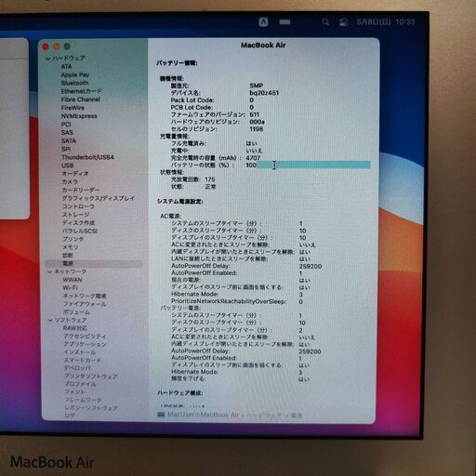Collapse the ソフトウェア section in sidebar
The width and height of the screenshot is (476, 476).
[x=50, y=320]
